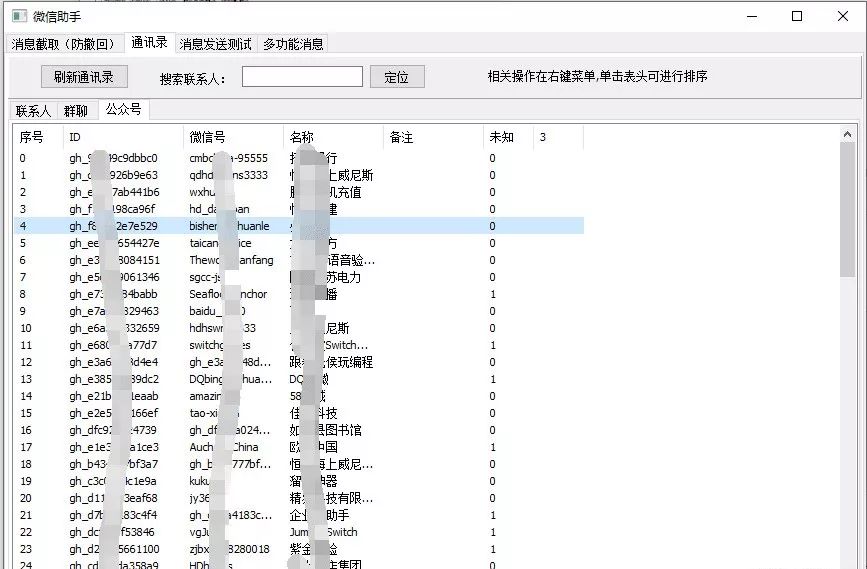Click the 刷新通讯录 button

tap(84, 77)
